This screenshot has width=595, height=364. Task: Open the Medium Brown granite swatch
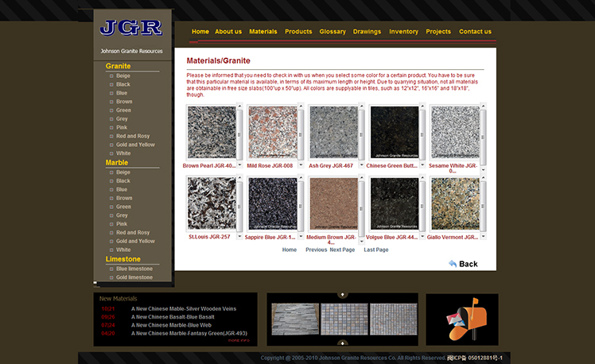pyautogui.click(x=333, y=203)
